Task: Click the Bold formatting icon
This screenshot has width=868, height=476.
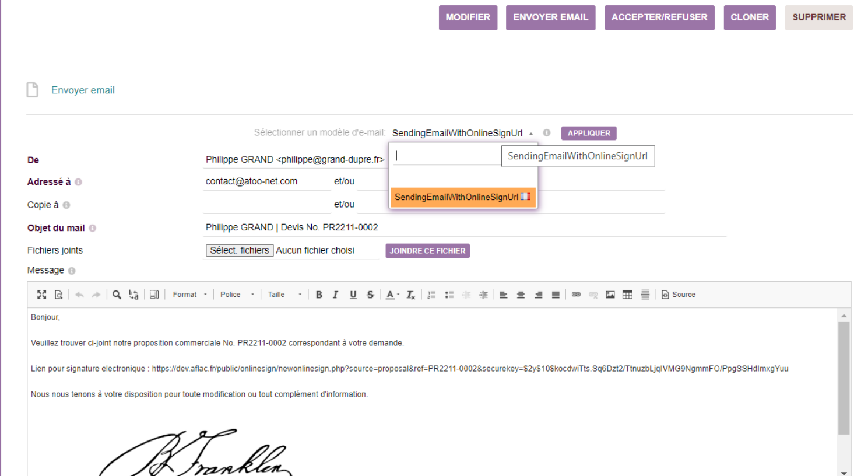Action: tap(319, 295)
